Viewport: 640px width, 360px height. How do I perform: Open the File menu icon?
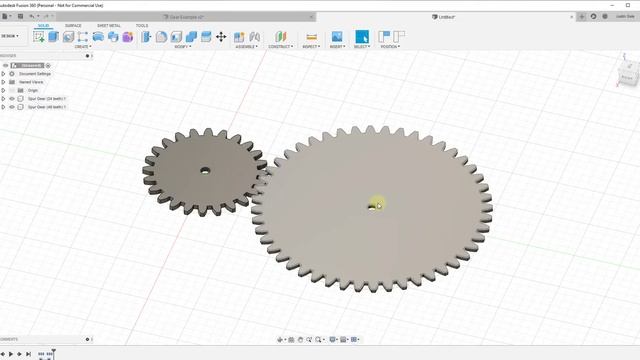click(6, 16)
